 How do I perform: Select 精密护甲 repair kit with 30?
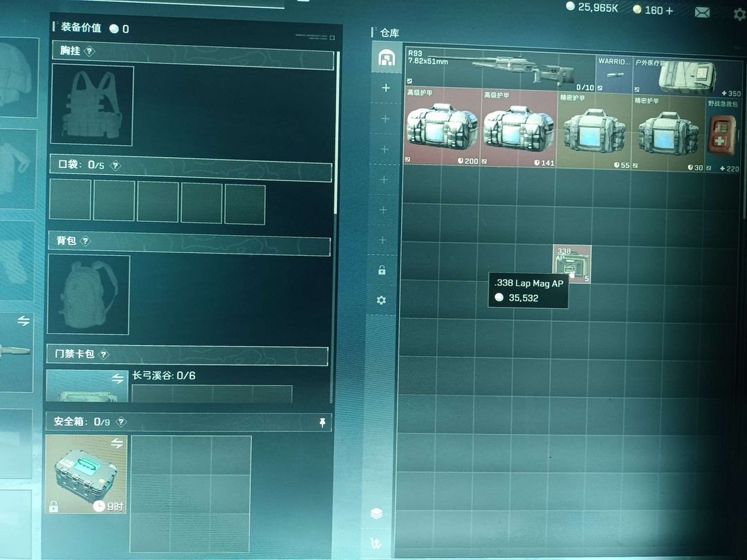(x=668, y=134)
